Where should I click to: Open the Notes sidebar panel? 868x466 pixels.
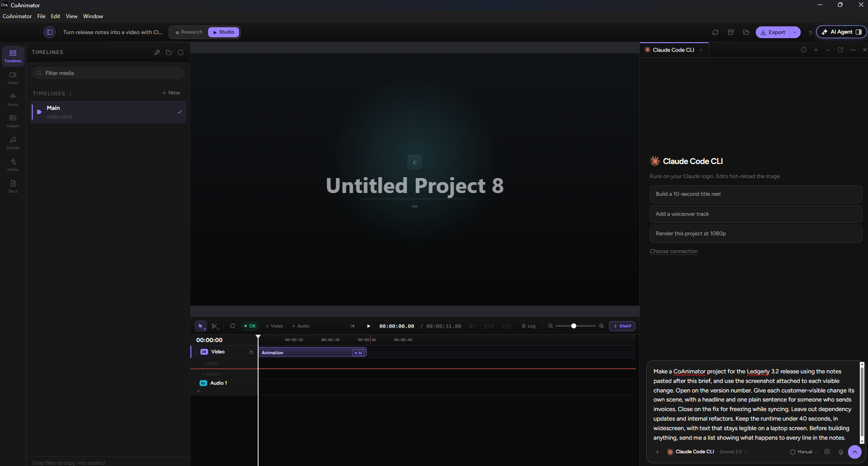coord(13,165)
